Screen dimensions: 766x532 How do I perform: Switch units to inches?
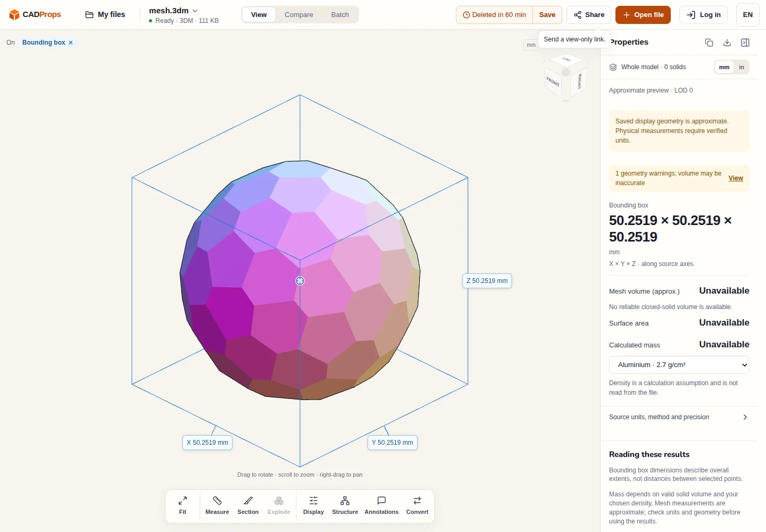pyautogui.click(x=742, y=67)
